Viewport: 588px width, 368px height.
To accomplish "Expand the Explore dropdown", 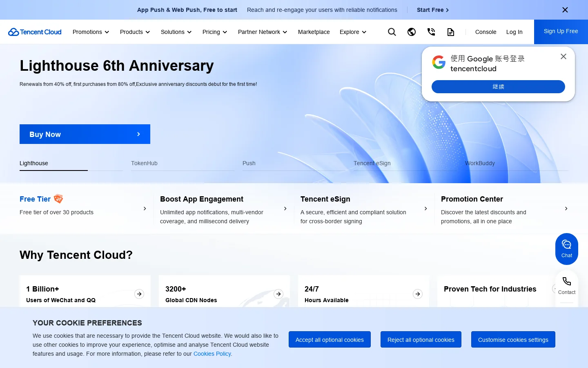I will tap(353, 32).
